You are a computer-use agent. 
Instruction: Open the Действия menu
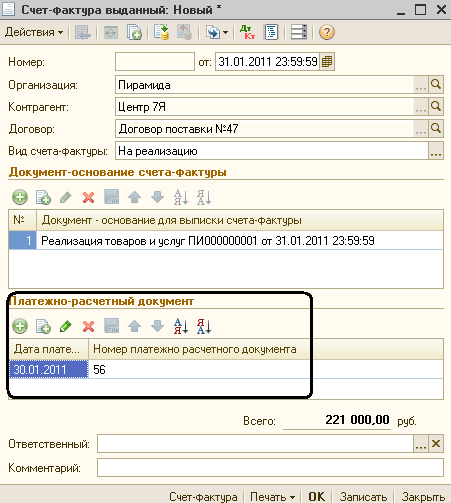pos(34,32)
